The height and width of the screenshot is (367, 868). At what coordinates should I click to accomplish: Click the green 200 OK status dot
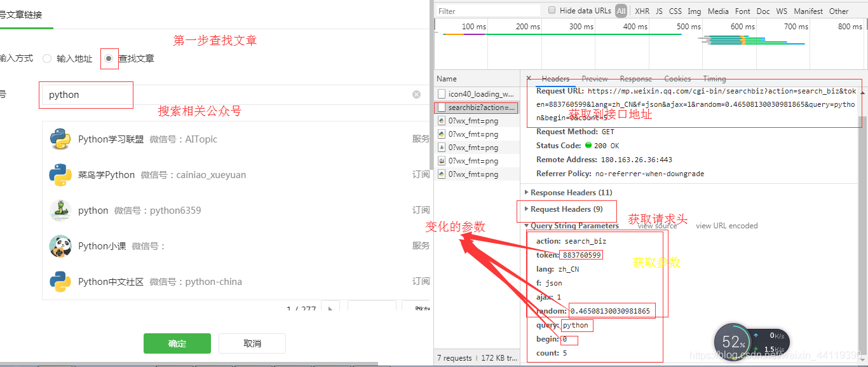point(588,146)
